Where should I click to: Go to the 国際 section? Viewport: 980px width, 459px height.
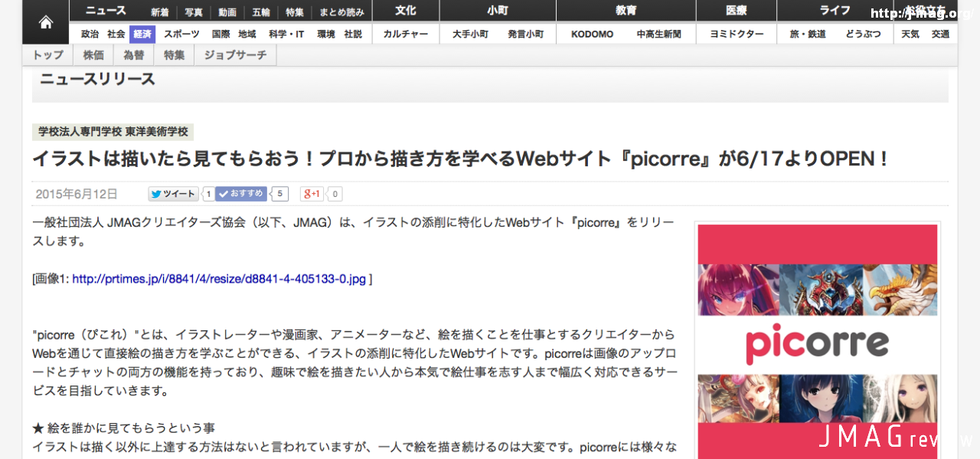coord(221,34)
